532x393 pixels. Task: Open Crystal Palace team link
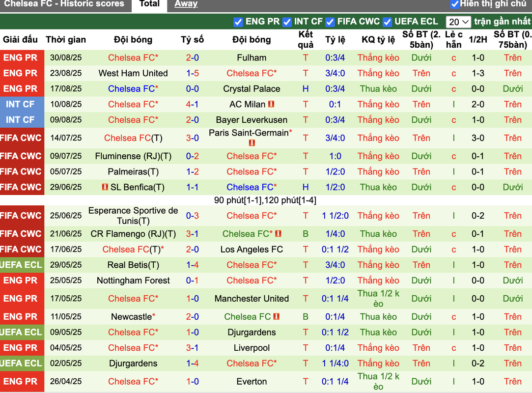tap(252, 89)
